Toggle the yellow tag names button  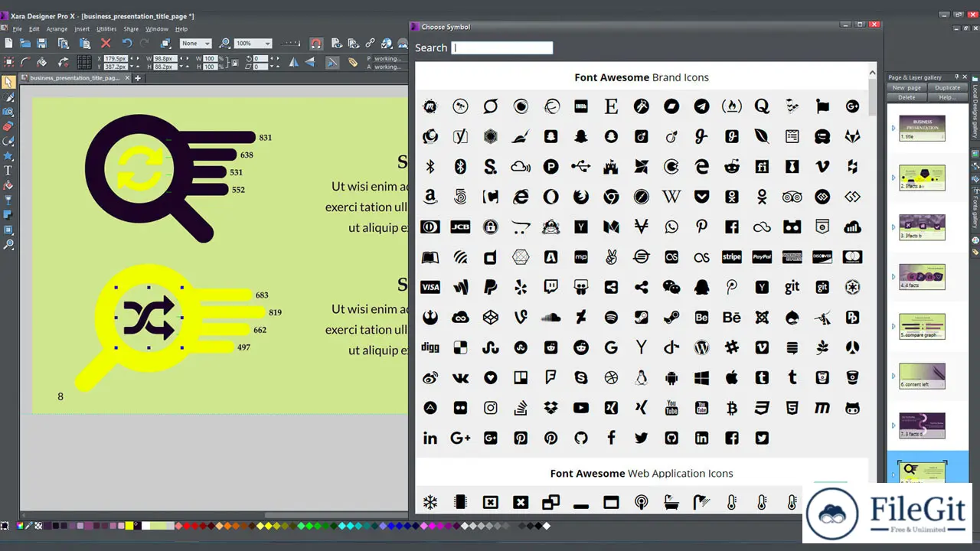pos(352,63)
